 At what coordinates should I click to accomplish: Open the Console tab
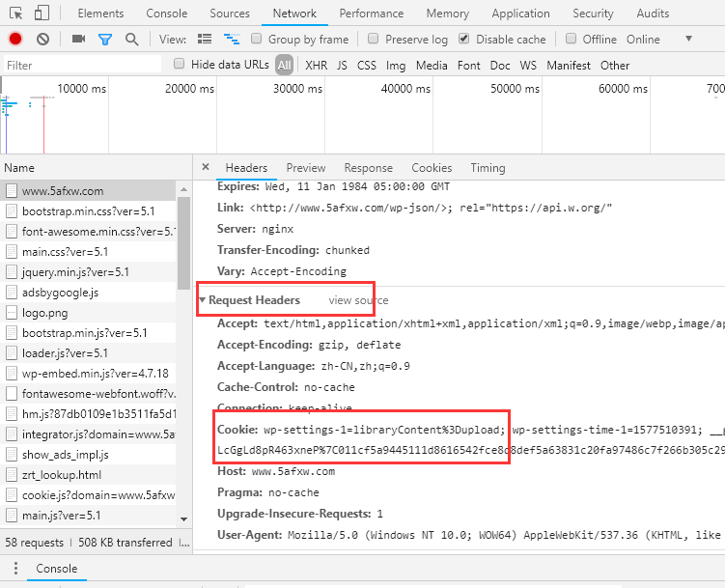point(166,14)
